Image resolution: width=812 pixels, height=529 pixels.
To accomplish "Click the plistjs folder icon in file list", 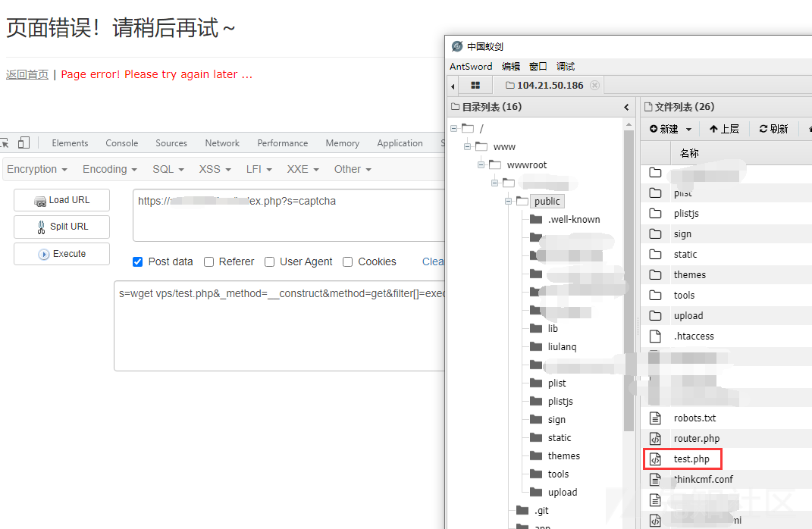I will [655, 213].
